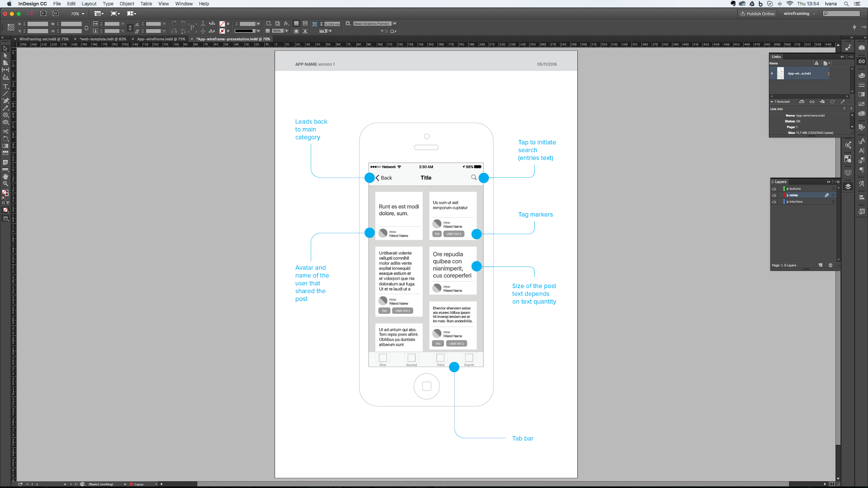The width and height of the screenshot is (868, 488).
Task: Switch to the Wireframing set.indd tab
Action: [44, 39]
